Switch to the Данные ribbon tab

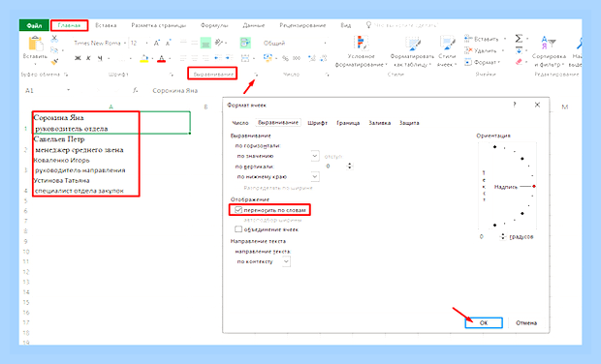tap(254, 25)
